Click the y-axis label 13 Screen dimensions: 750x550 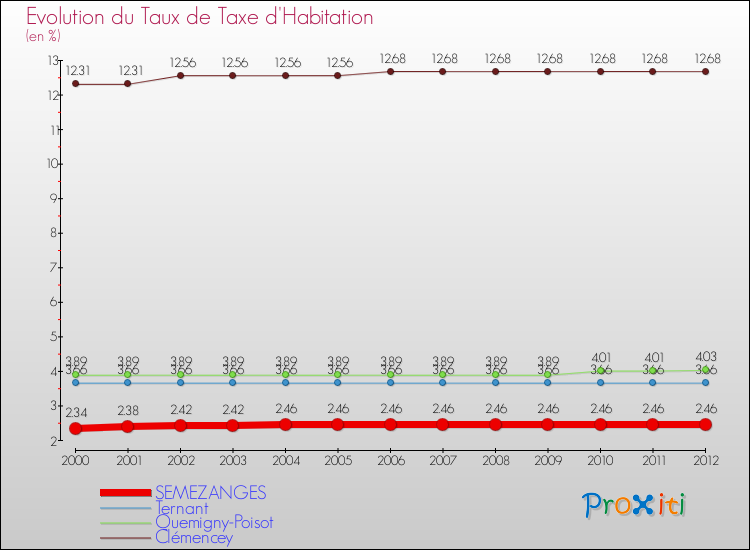pyautogui.click(x=53, y=61)
